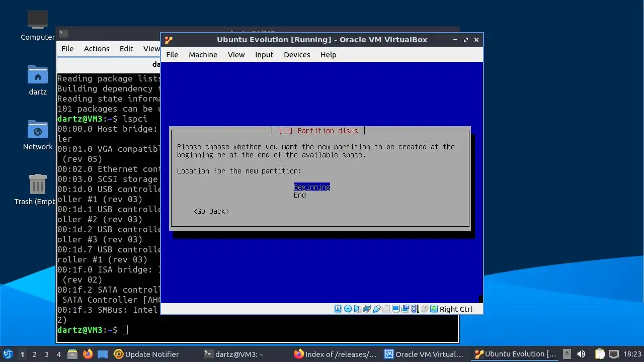Switch to workspace 1

coord(22,354)
